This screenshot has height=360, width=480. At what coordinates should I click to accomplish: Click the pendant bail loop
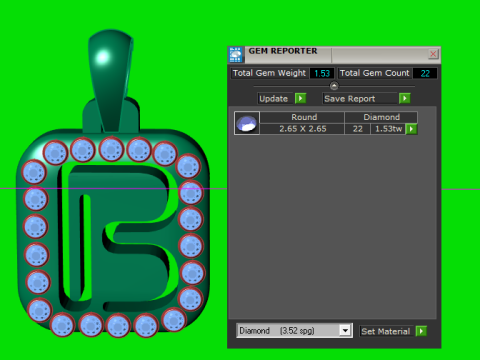tap(111, 80)
